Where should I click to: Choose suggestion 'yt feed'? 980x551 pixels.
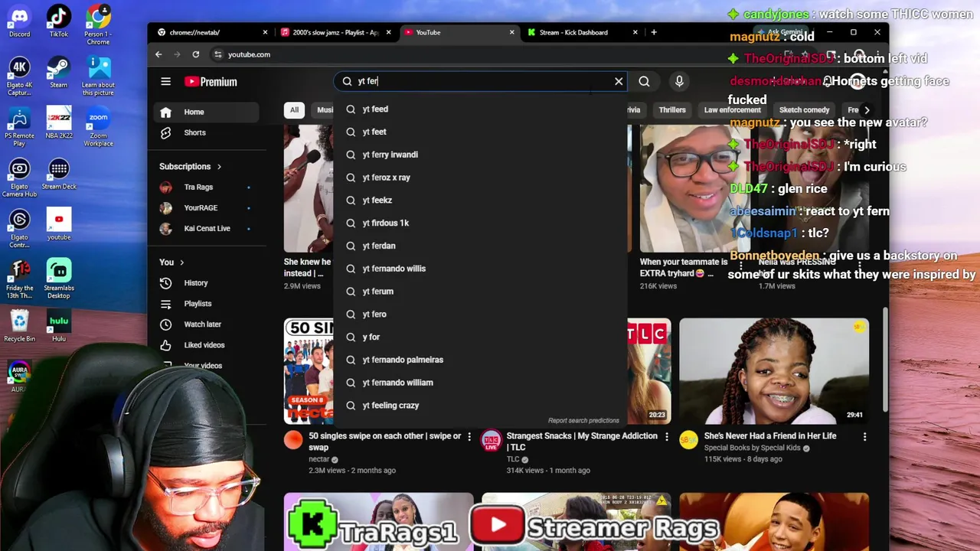coord(480,109)
